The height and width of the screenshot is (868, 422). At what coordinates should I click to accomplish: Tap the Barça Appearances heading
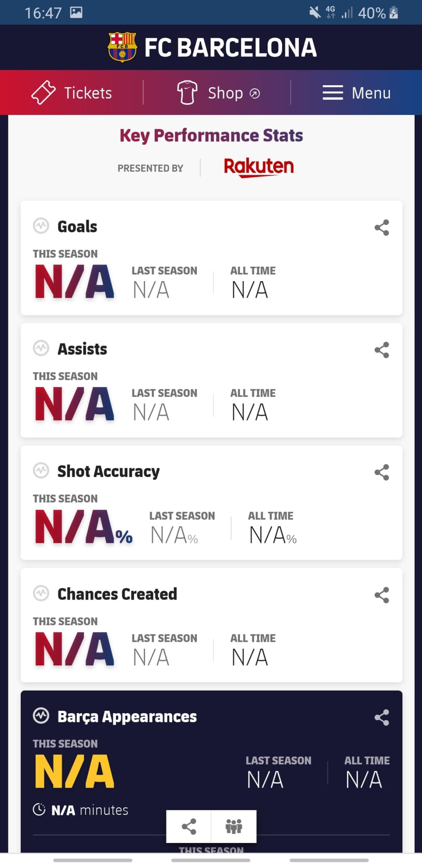(127, 717)
